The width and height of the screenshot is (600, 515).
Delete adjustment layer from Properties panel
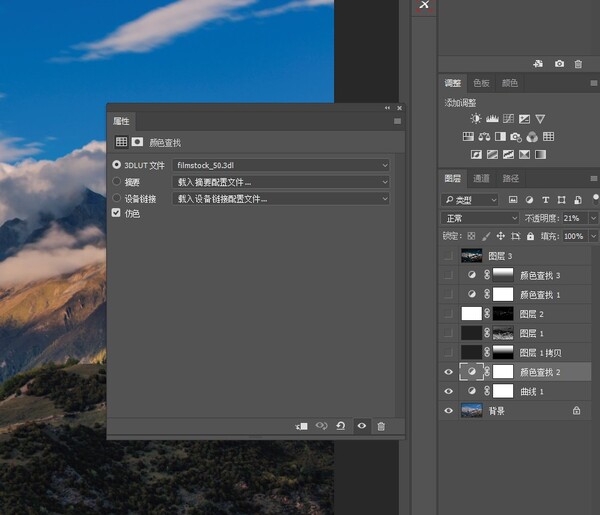coord(381,426)
